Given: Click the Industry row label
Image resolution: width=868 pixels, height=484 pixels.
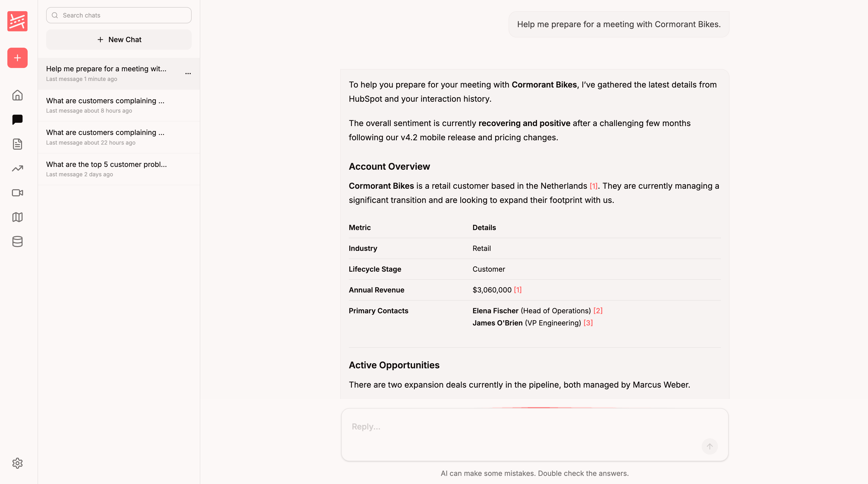Looking at the screenshot, I should [x=363, y=248].
